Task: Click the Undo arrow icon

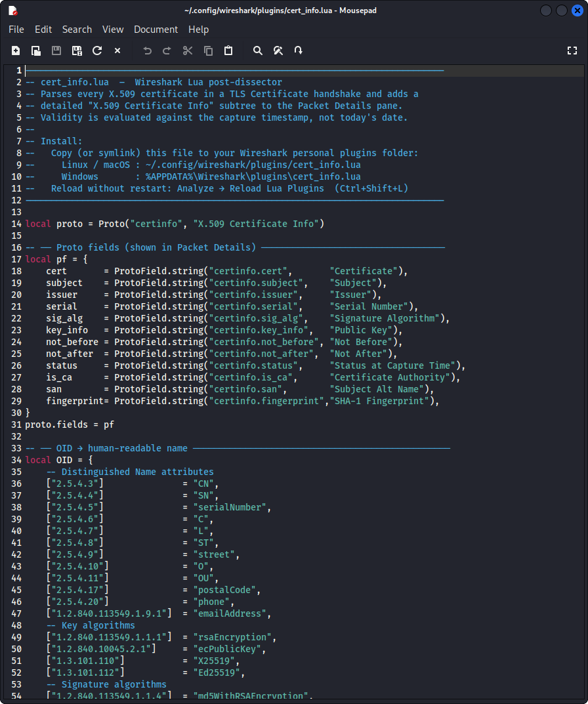Action: tap(147, 51)
